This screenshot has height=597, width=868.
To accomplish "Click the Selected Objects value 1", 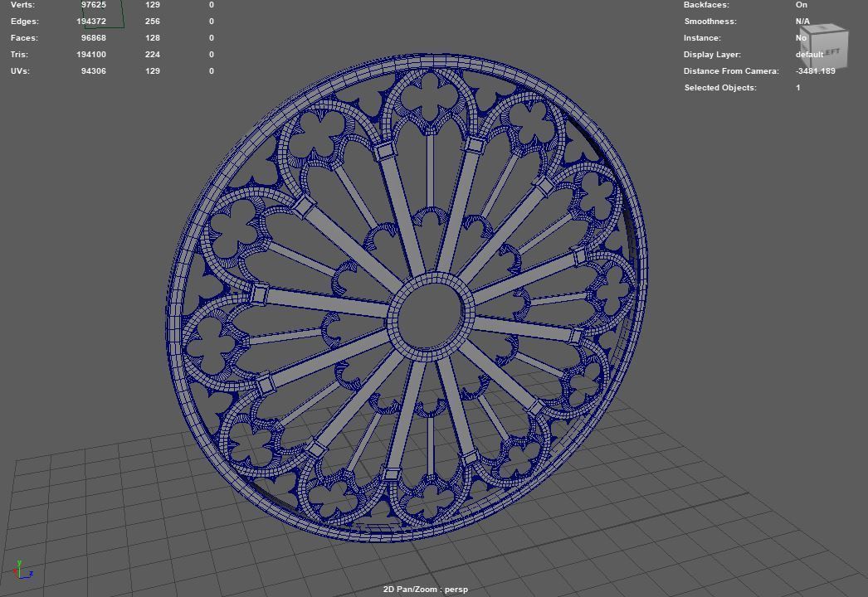I will pyautogui.click(x=798, y=87).
